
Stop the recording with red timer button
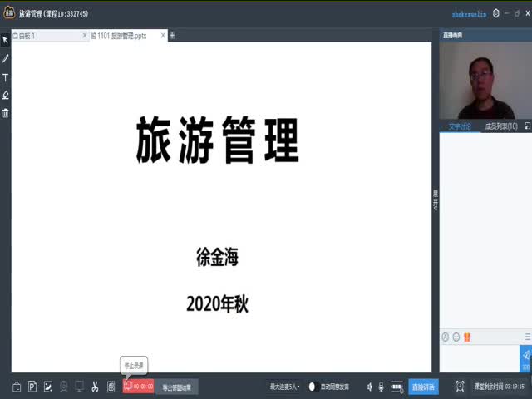click(x=139, y=386)
